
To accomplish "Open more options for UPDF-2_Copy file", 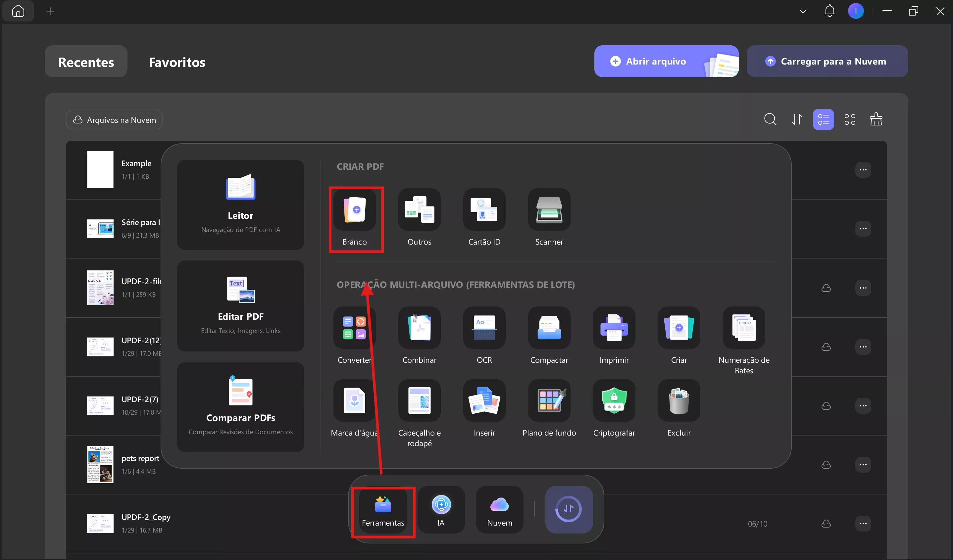I will 863,523.
